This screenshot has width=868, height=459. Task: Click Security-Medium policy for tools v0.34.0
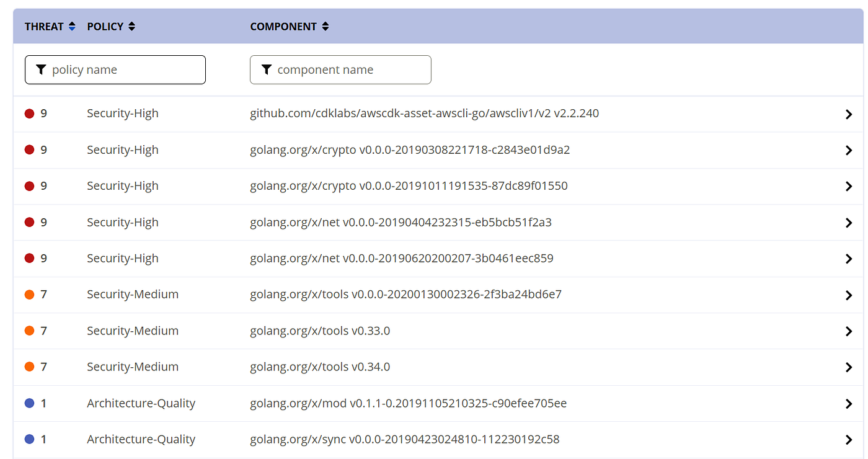(x=133, y=367)
